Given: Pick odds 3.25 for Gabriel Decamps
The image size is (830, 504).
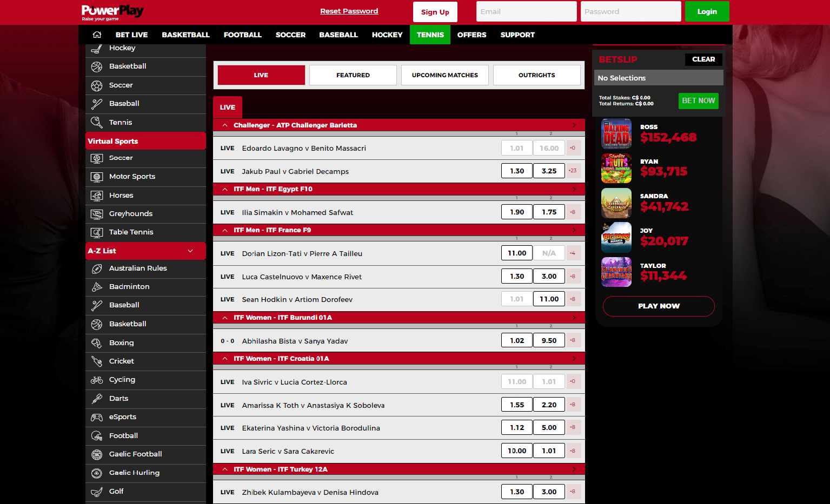Looking at the screenshot, I should coord(549,171).
